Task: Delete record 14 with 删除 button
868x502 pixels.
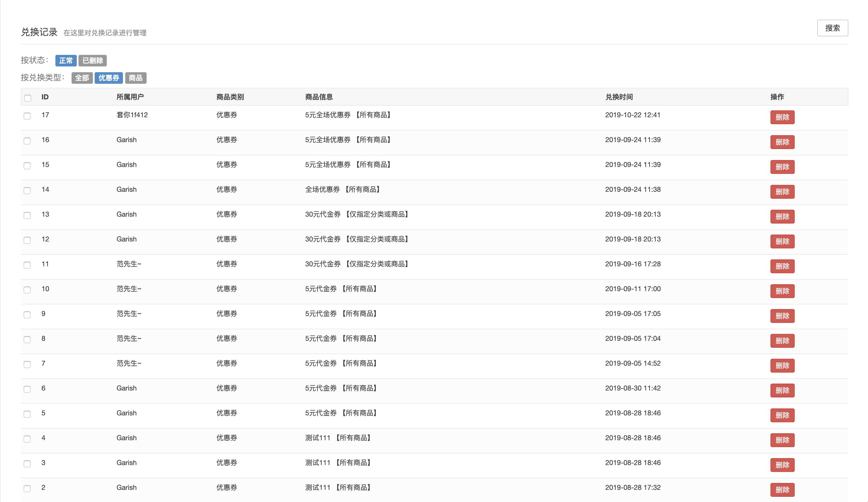Action: click(782, 192)
